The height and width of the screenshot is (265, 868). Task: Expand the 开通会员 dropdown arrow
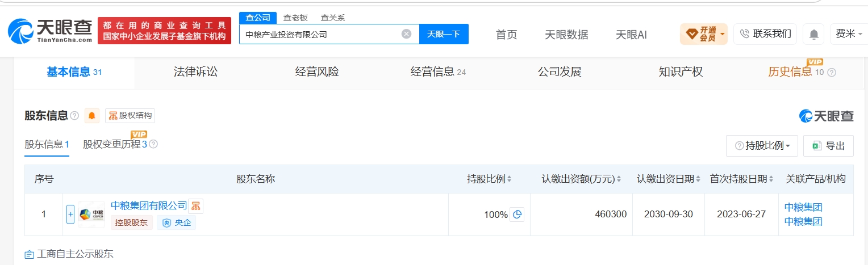tap(723, 35)
